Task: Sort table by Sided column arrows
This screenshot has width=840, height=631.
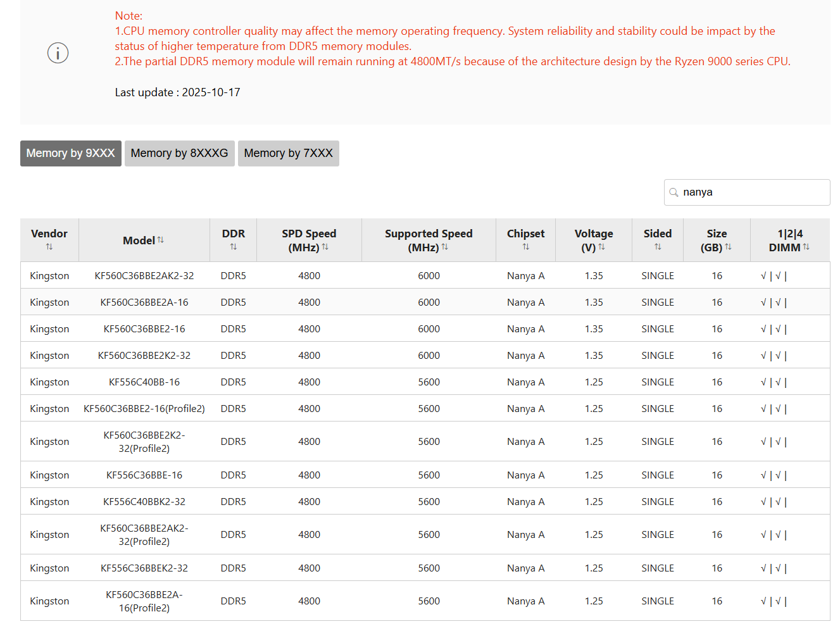Action: (x=658, y=247)
